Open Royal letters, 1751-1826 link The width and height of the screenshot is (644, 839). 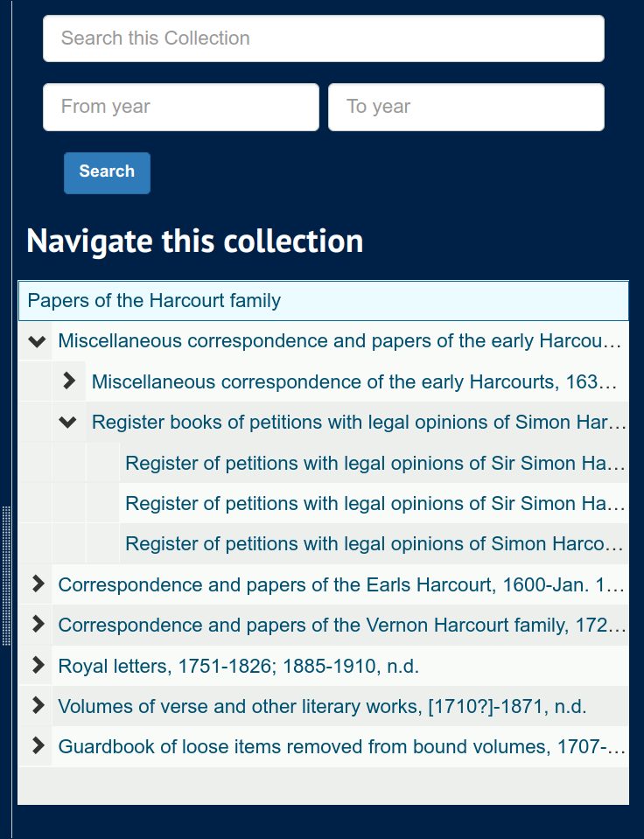pyautogui.click(x=238, y=667)
